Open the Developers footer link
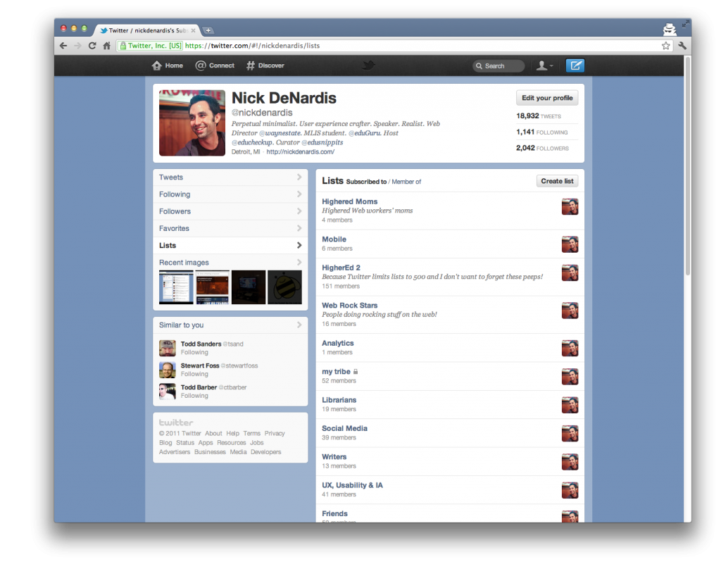 [265, 452]
